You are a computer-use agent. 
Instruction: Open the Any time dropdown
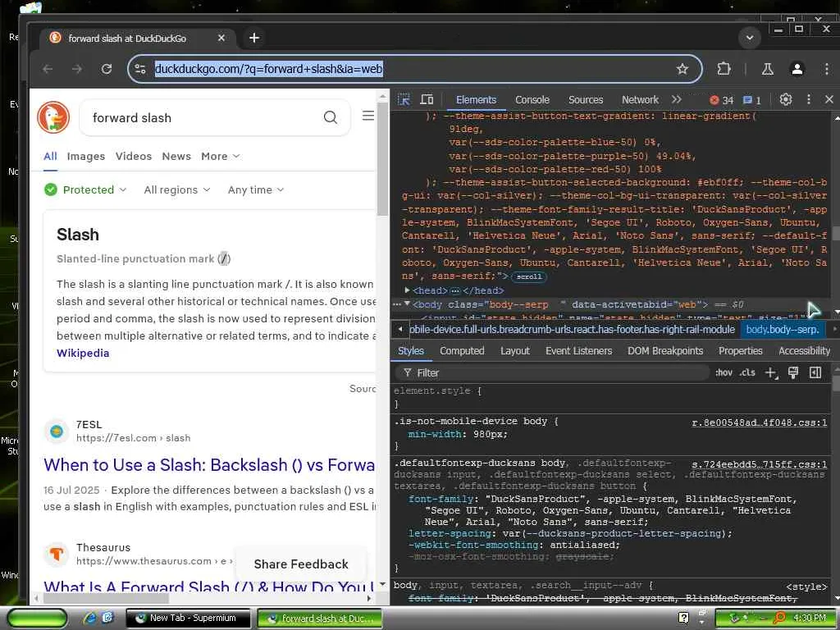pos(256,189)
